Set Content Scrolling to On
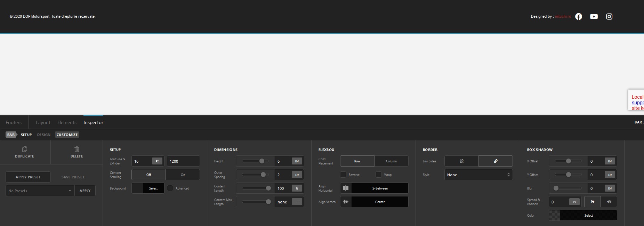The height and width of the screenshot is (226, 644). coord(183,175)
